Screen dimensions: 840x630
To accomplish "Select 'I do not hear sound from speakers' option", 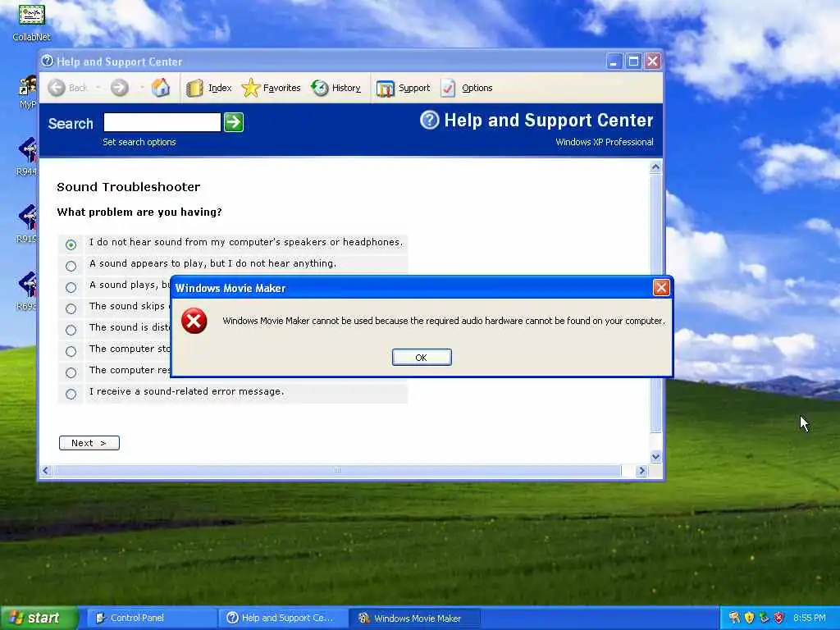I will pyautogui.click(x=71, y=244).
